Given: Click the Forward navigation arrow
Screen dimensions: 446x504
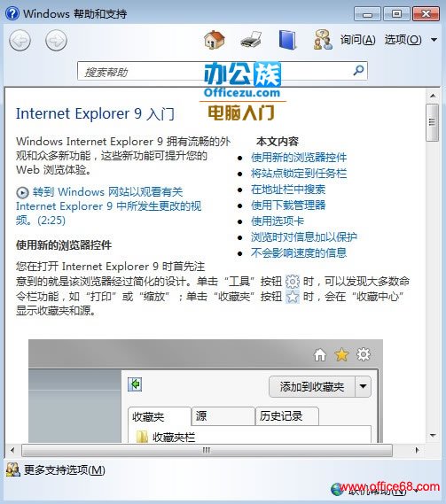Looking at the screenshot, I should [57, 40].
